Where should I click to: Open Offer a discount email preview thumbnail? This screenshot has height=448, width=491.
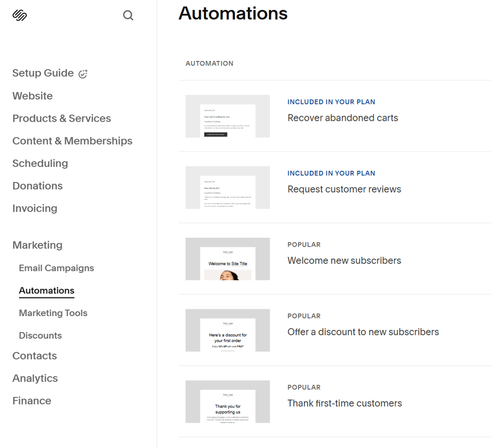pyautogui.click(x=228, y=330)
